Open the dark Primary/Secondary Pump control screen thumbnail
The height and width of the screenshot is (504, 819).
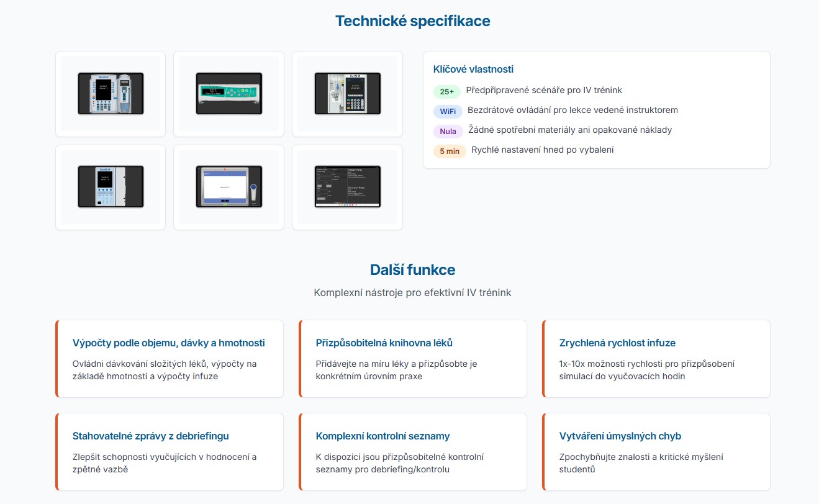(347, 187)
